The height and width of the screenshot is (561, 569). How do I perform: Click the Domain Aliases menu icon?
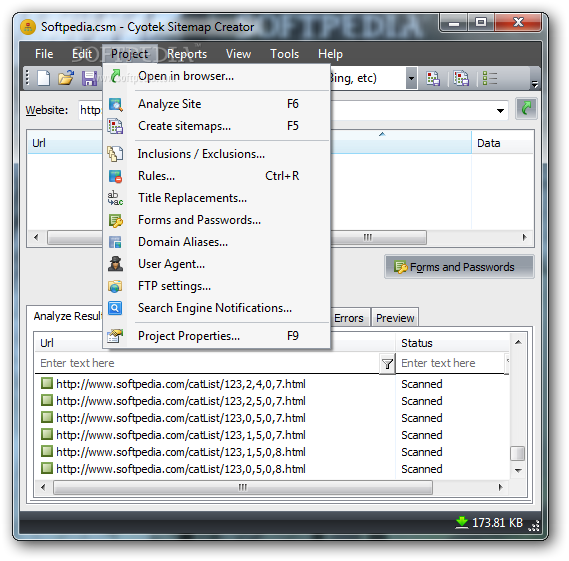115,242
